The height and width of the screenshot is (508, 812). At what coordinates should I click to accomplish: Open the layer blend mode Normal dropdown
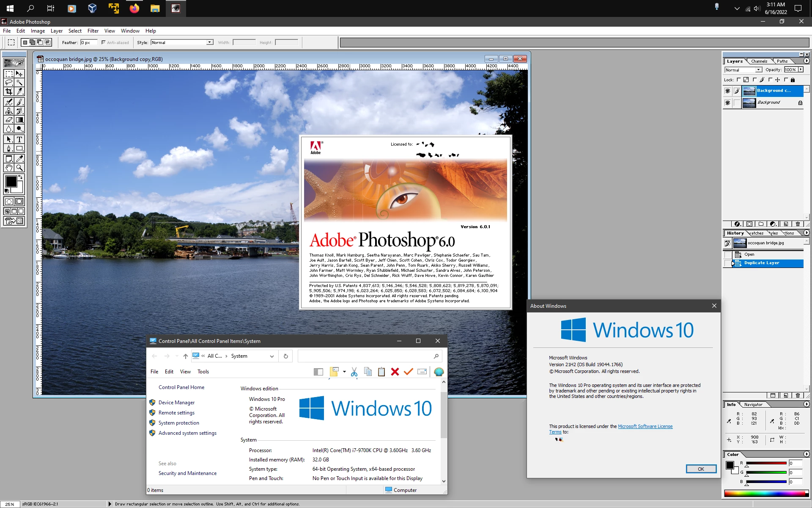point(758,70)
